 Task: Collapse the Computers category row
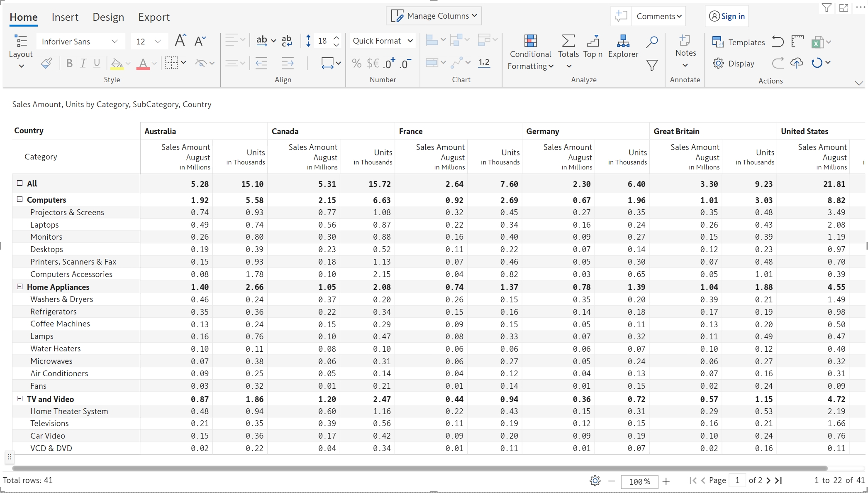[x=20, y=199]
